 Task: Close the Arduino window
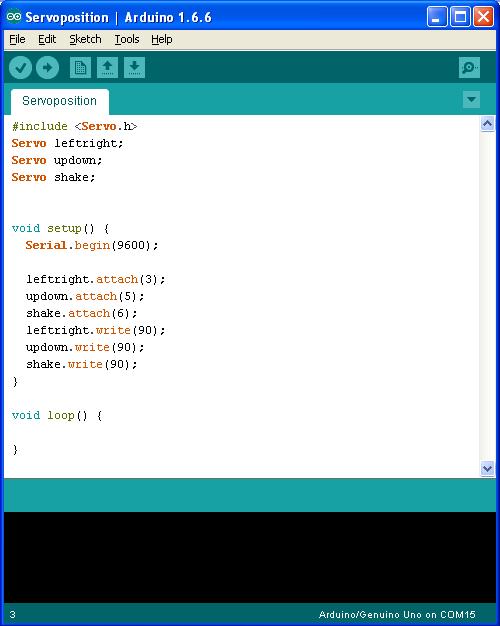click(483, 17)
